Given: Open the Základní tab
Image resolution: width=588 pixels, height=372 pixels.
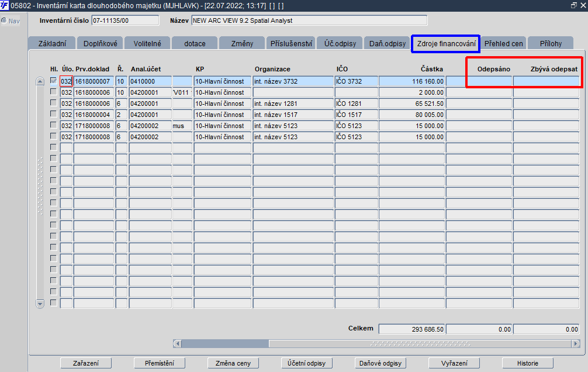Looking at the screenshot, I should point(52,43).
